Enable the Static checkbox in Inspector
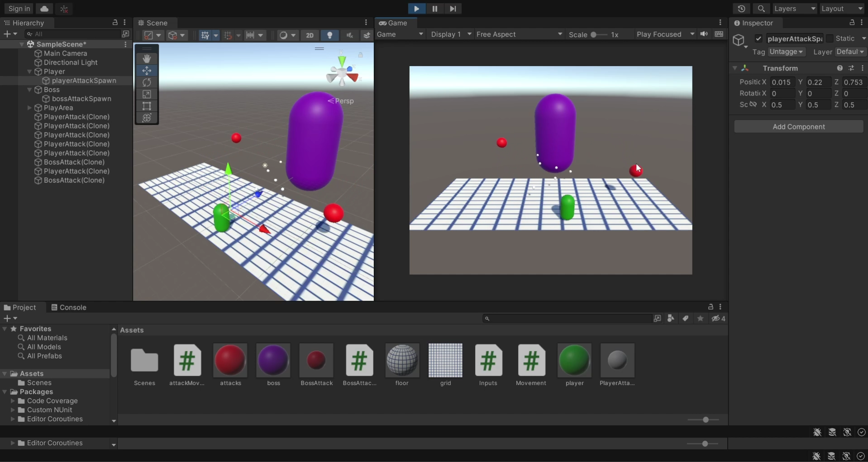Image resolution: width=868 pixels, height=462 pixels. (x=830, y=38)
